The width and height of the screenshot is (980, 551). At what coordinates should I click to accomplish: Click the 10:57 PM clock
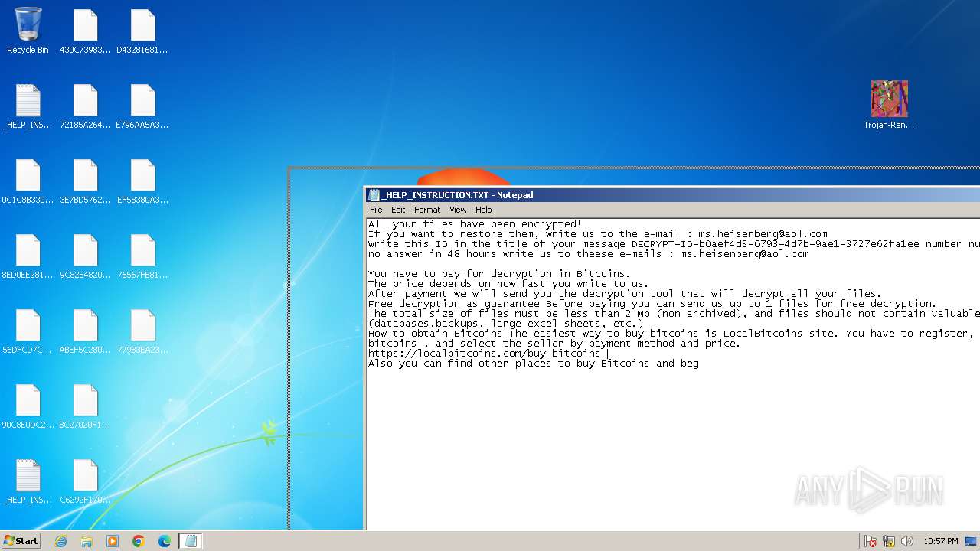pyautogui.click(x=940, y=541)
